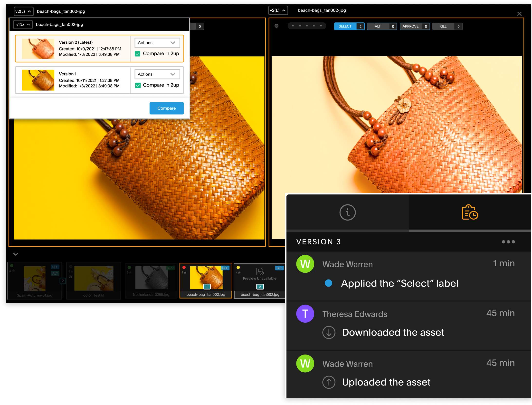Screen dimensions: 532x405
Task: Click green color label on Spain-Autumn-01.jpg thumbnail
Action: (x=12, y=266)
